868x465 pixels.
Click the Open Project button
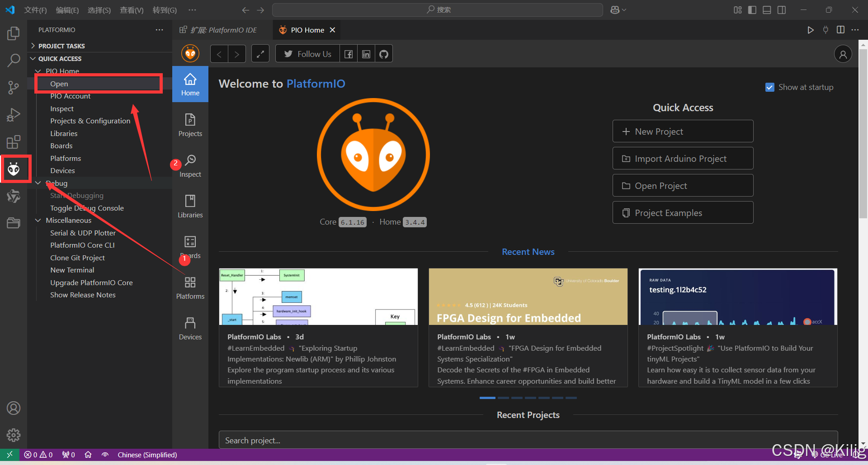click(683, 186)
